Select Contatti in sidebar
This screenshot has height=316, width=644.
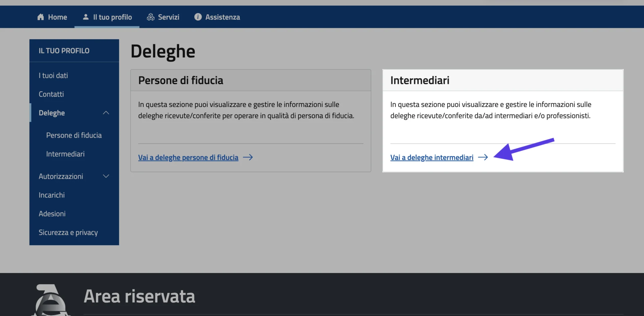tap(51, 94)
